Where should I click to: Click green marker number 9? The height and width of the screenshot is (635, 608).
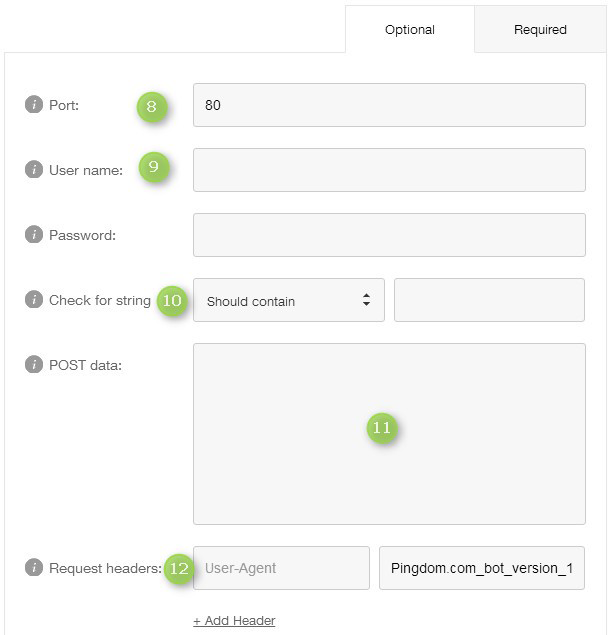pos(154,167)
